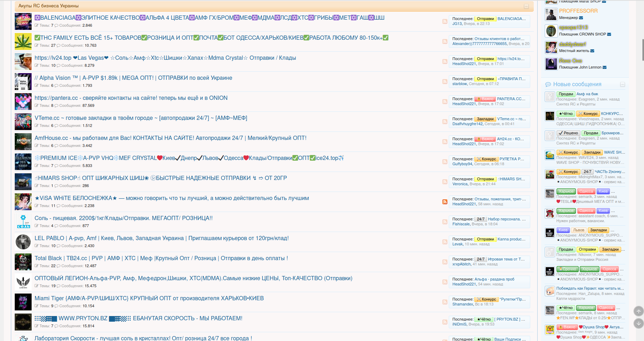Screen dimensions: 644x341
Task: Click Fishiscale last poster link
Action: [461, 224]
